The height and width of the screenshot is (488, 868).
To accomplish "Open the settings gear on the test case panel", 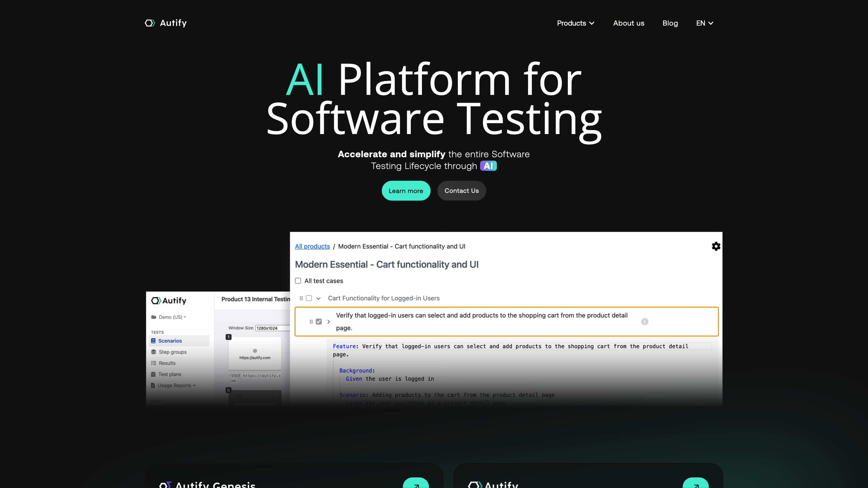I will coord(716,246).
